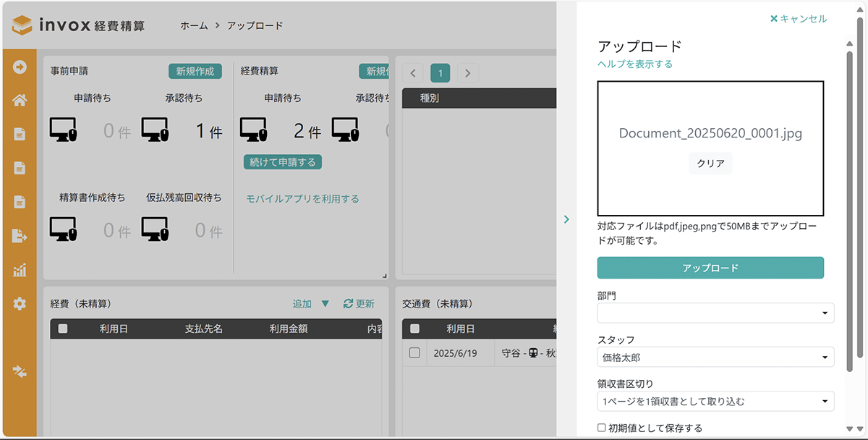The width and height of the screenshot is (868, 440).
Task: Expand sidebar with the circled arrow icon
Action: point(20,67)
